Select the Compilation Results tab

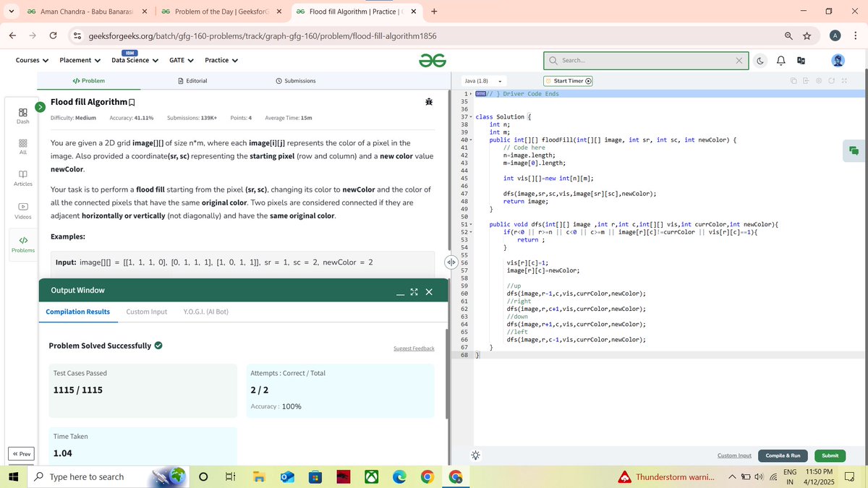tap(77, 312)
